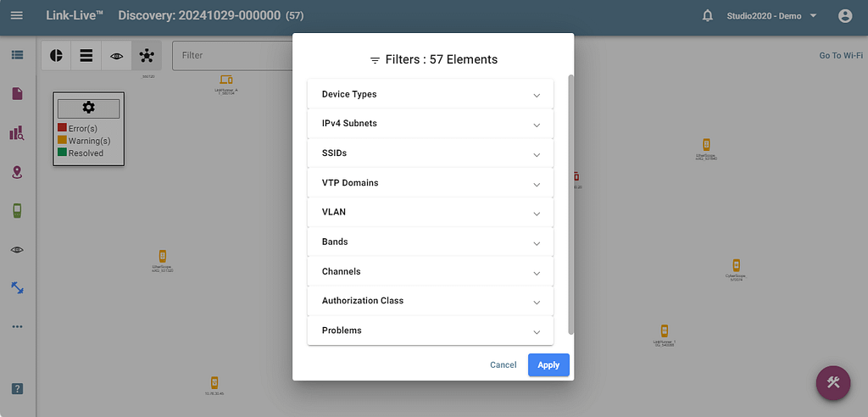
Task: Open the Studio2020 - Demo organization dropdown
Action: point(771,16)
